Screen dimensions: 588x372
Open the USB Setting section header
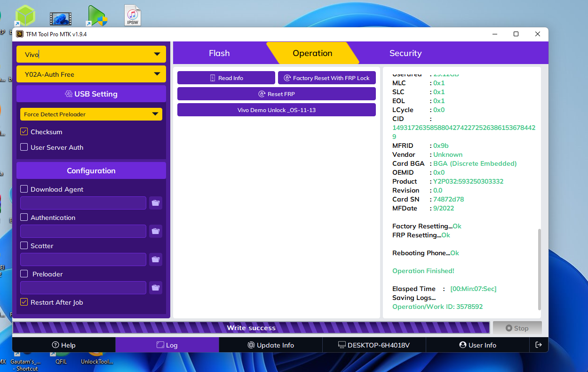91,94
